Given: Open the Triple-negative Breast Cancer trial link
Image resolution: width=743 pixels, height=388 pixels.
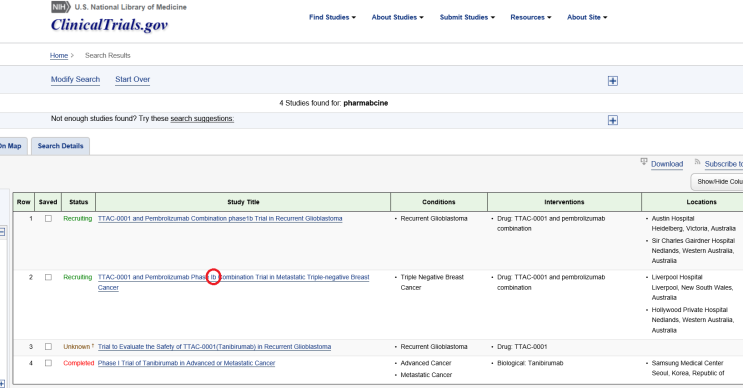Looking at the screenshot, I should click(233, 282).
